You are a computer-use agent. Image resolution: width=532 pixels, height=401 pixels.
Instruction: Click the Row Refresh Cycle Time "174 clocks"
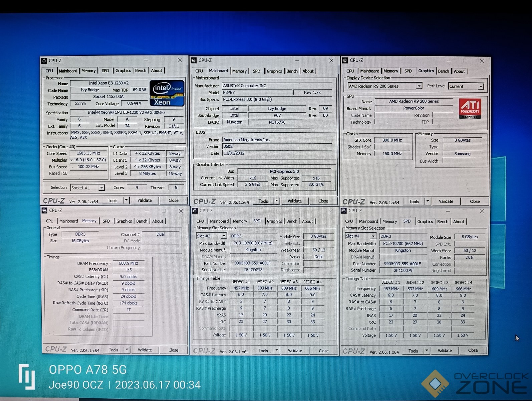tap(128, 303)
